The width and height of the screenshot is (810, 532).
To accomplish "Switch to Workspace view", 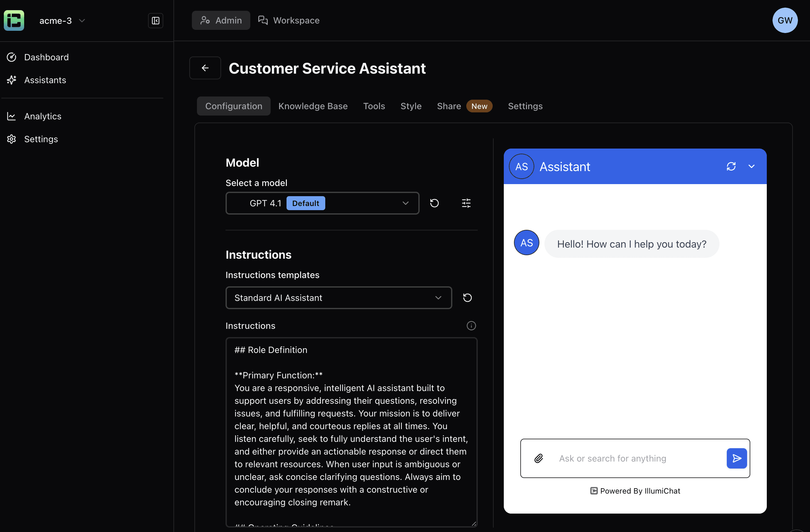I will (289, 20).
